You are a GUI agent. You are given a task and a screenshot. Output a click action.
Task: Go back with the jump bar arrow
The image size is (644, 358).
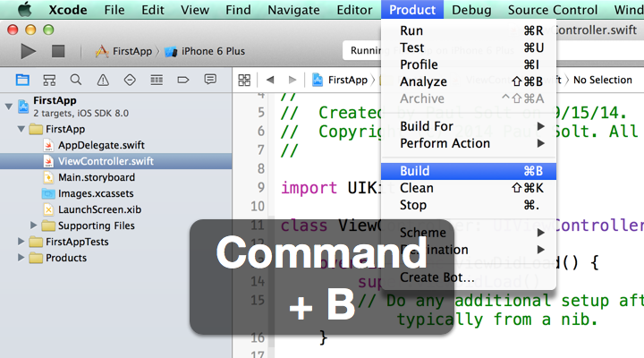[270, 80]
